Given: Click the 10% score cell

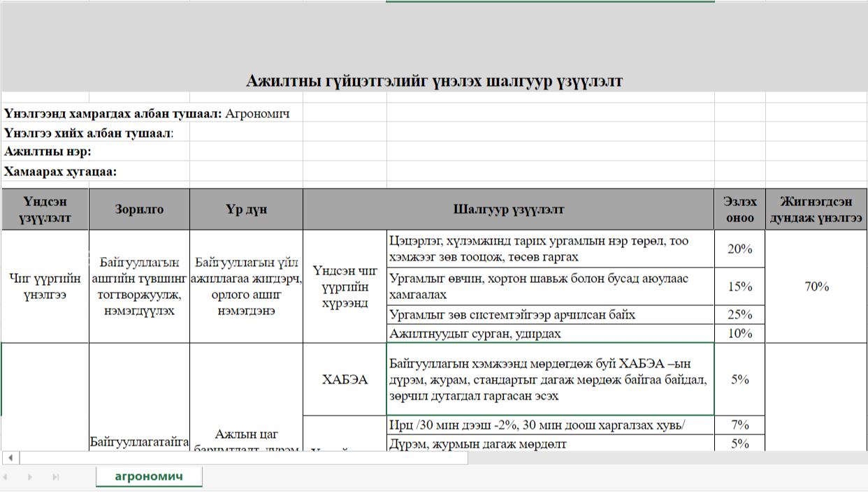Looking at the screenshot, I should (x=740, y=333).
